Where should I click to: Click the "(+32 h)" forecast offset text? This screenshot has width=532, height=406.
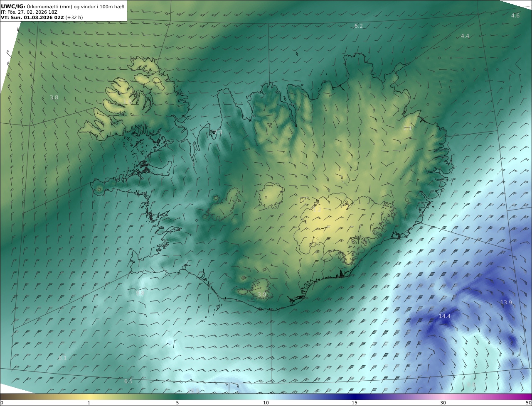coord(74,17)
